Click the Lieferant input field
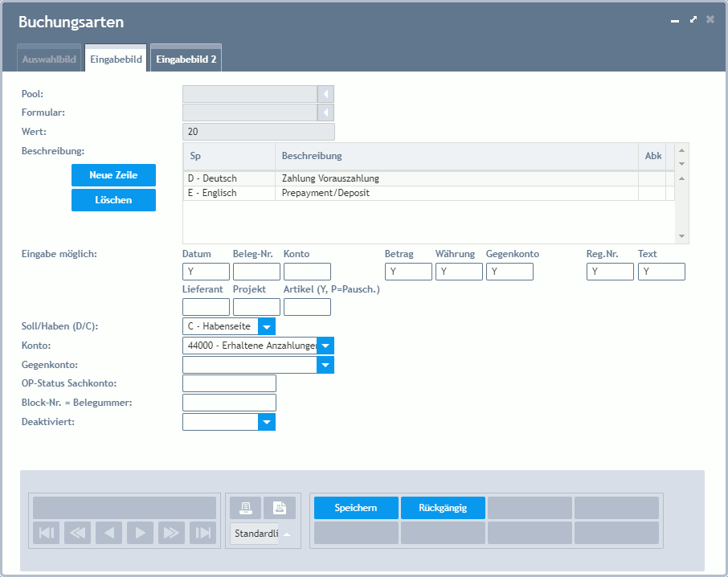The image size is (728, 577). pos(207,307)
